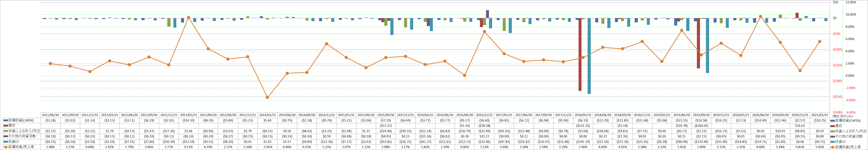This screenshot has height=150, width=868.
Task: Click the 買収 cell showing ($231.32)
Action: 583,126
